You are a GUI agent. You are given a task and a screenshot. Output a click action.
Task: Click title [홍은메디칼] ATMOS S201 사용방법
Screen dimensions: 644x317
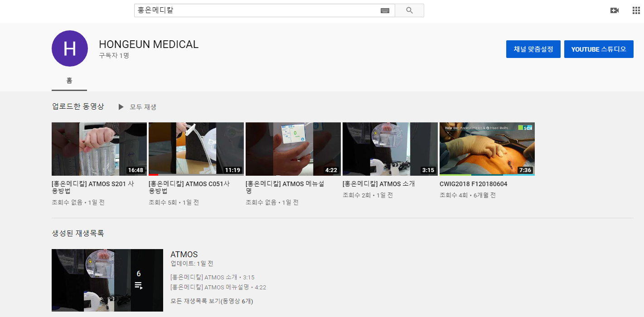coord(93,187)
